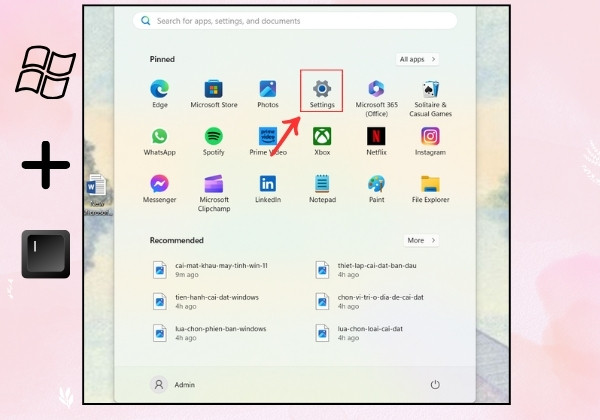Click the Start menu search field
Viewport: 600px width, 420px height.
coord(295,21)
